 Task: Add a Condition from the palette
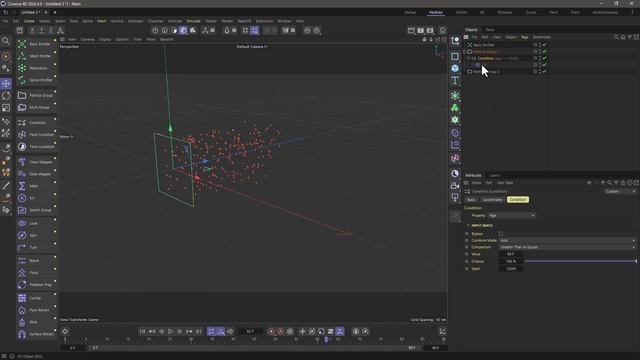[36, 122]
